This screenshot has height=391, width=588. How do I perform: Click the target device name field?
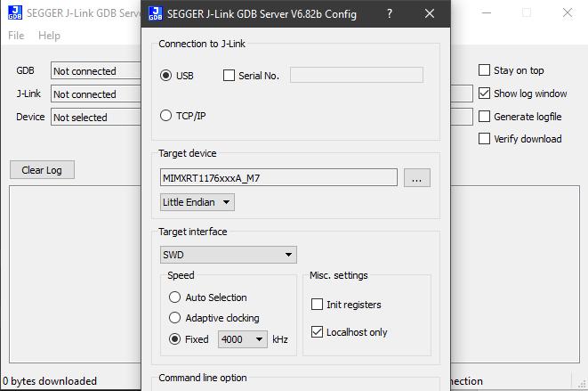pos(278,178)
